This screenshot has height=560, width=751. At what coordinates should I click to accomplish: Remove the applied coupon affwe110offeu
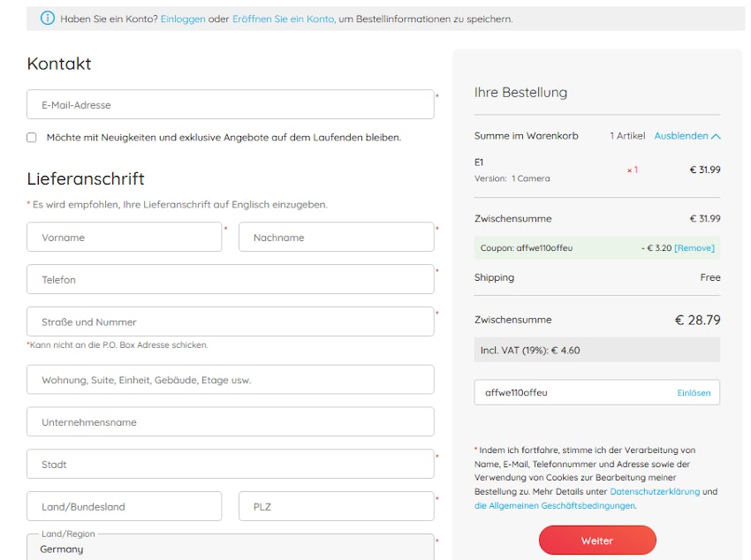(x=694, y=248)
